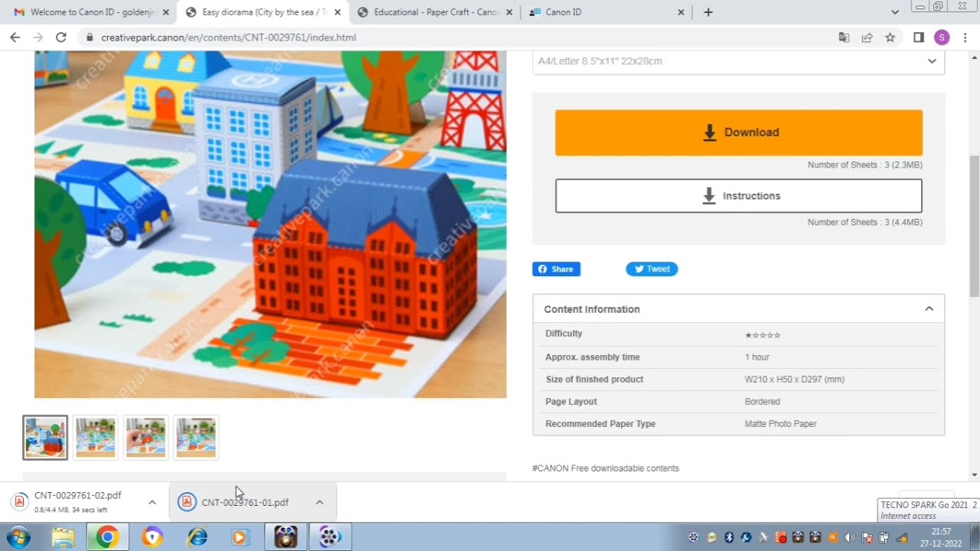Close the Canon ID tab
This screenshot has height=551, width=980.
point(681,12)
